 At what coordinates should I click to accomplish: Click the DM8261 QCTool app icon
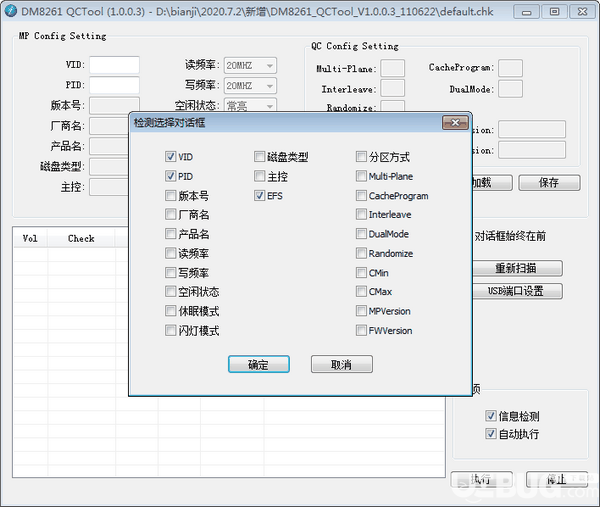10,11
